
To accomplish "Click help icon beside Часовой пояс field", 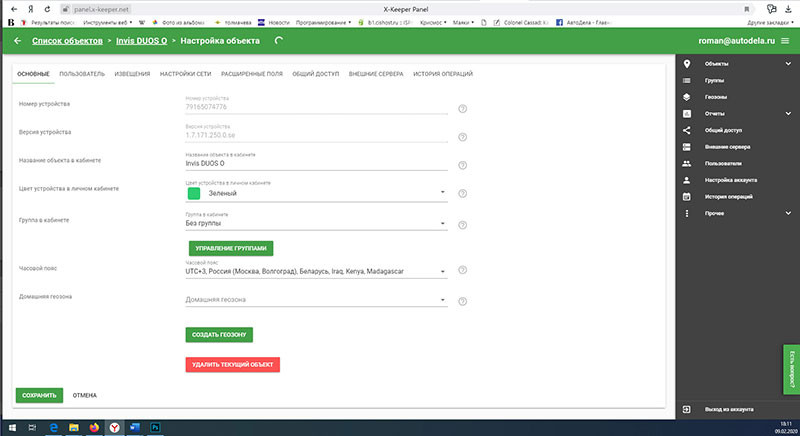I will pos(462,271).
